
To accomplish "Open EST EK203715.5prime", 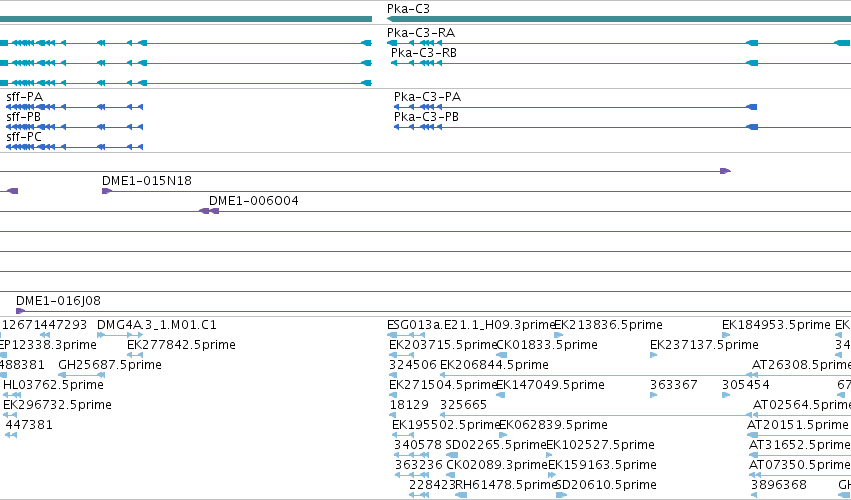I will 443,345.
